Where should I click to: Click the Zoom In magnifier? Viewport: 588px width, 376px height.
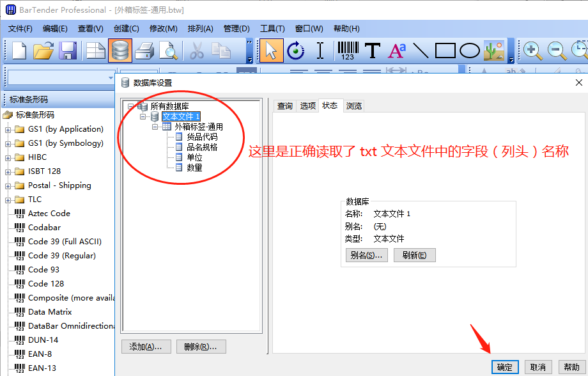click(x=532, y=51)
